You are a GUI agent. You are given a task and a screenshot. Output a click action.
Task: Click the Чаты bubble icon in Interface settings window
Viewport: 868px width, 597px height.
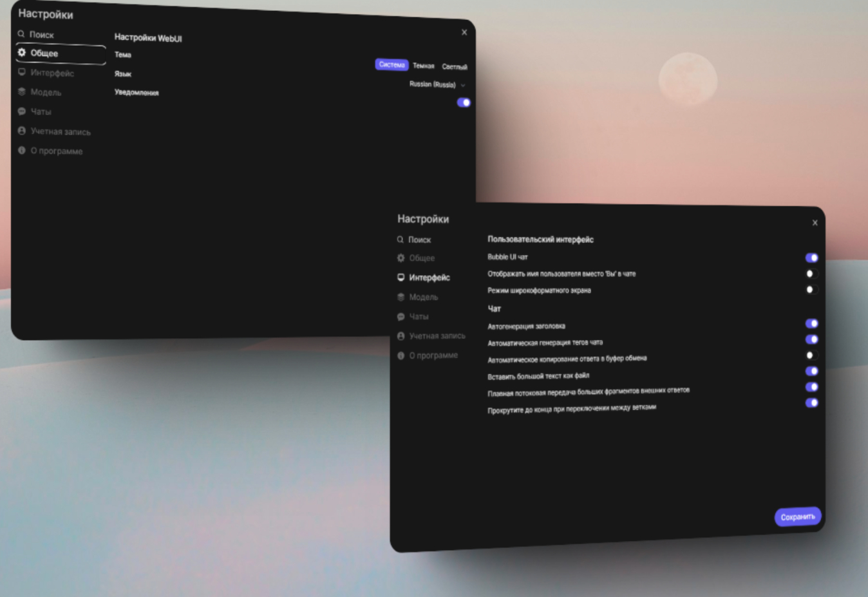(x=401, y=316)
